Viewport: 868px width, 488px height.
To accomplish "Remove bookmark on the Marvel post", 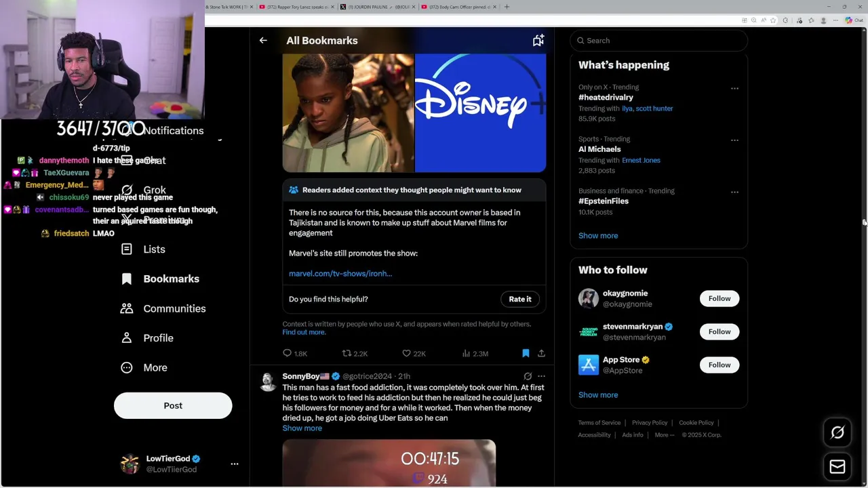I will (526, 353).
